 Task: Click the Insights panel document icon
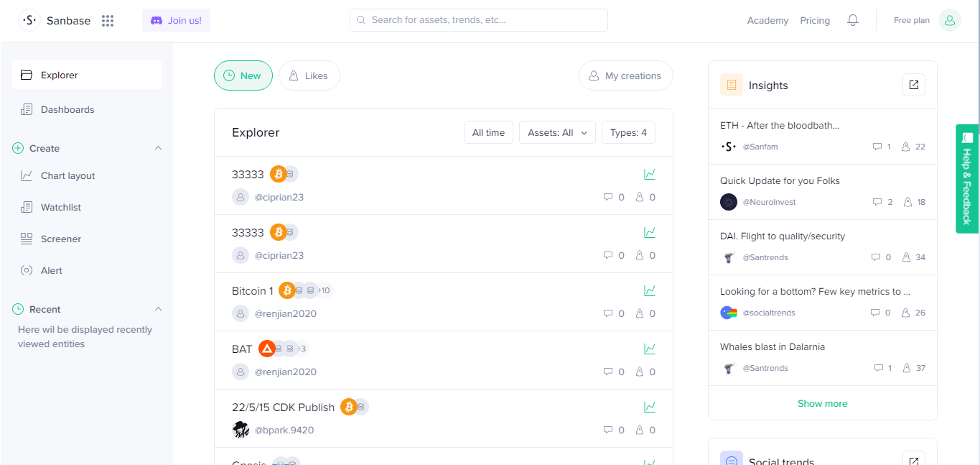click(x=732, y=85)
